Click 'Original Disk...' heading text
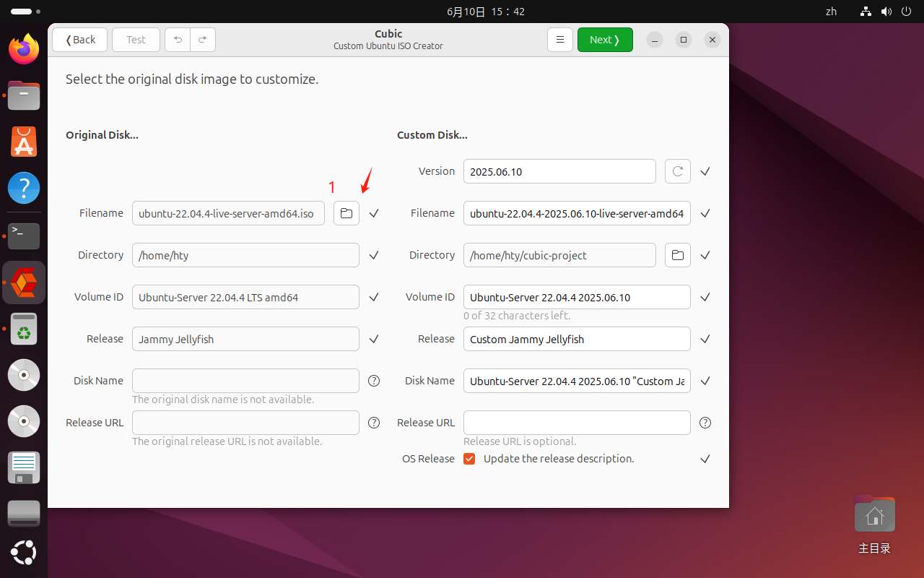Viewport: 924px width, 578px height. pos(102,135)
